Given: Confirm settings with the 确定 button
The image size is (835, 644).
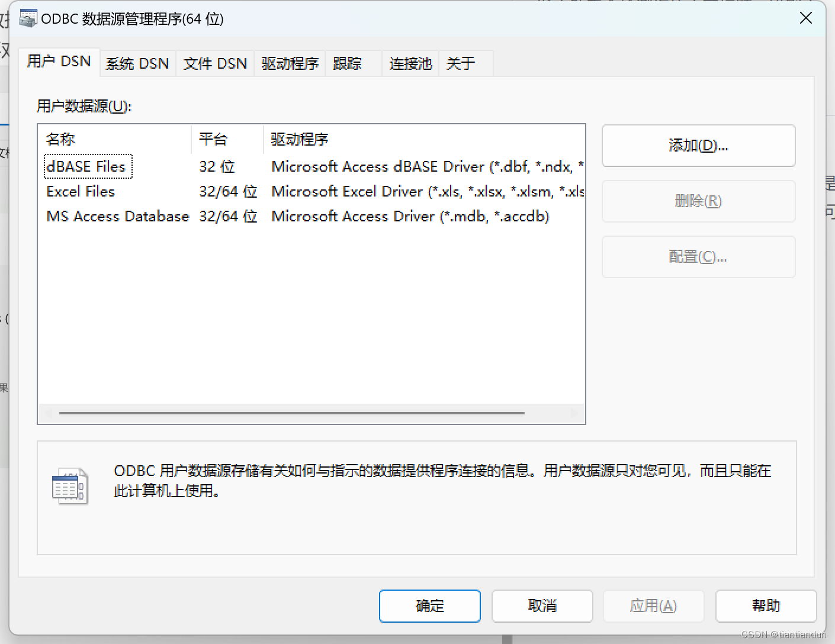Looking at the screenshot, I should tap(429, 606).
